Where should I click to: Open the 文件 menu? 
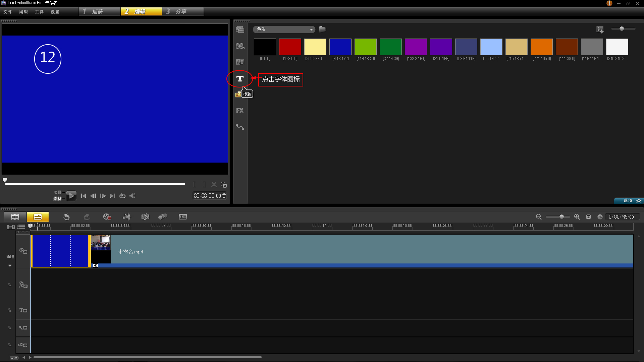point(8,12)
